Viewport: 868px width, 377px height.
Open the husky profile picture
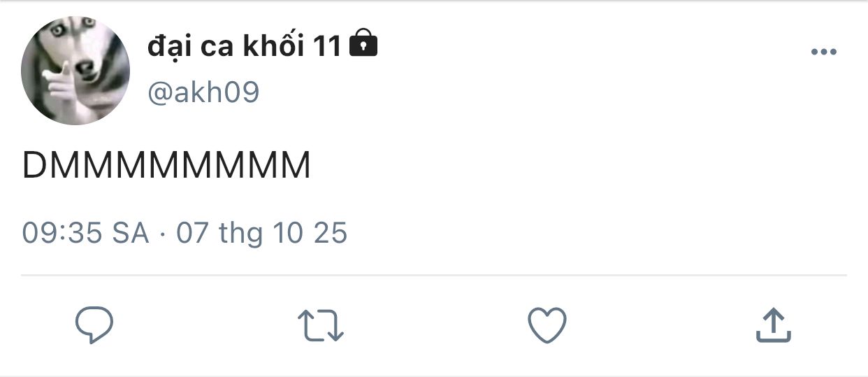[75, 70]
